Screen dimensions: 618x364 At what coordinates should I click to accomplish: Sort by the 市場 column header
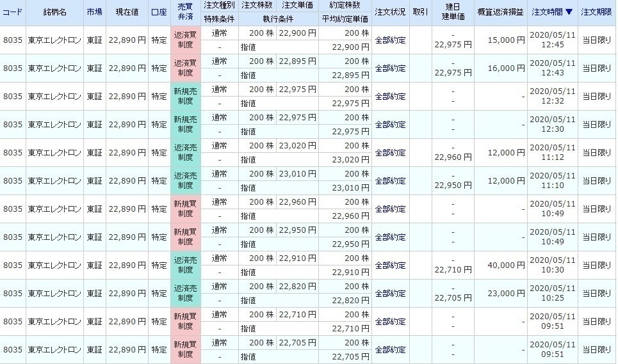[x=95, y=12]
